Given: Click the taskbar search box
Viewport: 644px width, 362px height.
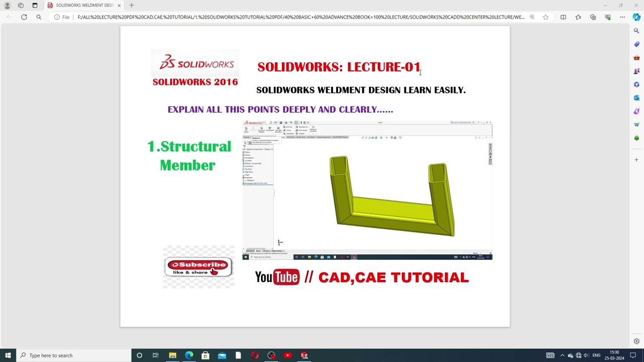Looking at the screenshot, I should pos(73,355).
